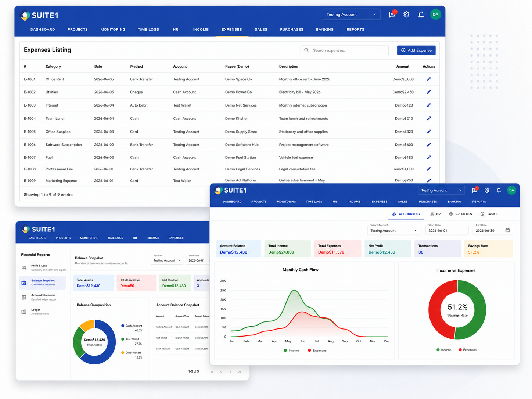The height and width of the screenshot is (399, 532).
Task: Open Profit & Loss report
Action: click(43, 268)
